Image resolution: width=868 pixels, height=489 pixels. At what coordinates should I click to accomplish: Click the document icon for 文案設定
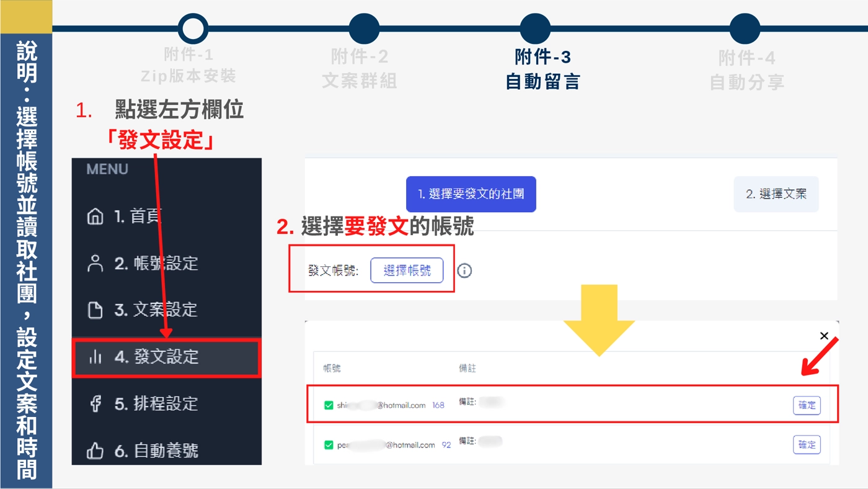tap(95, 310)
